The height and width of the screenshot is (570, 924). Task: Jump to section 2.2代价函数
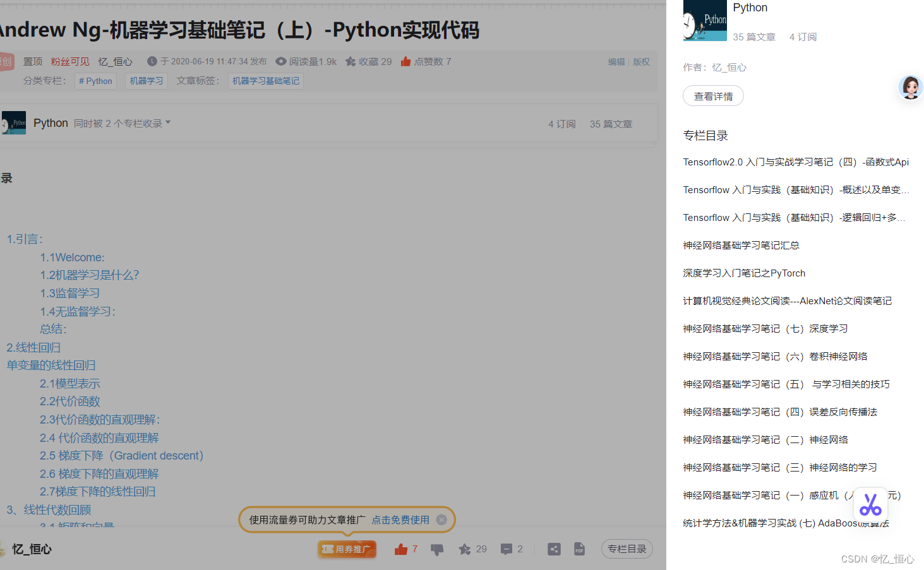70,401
